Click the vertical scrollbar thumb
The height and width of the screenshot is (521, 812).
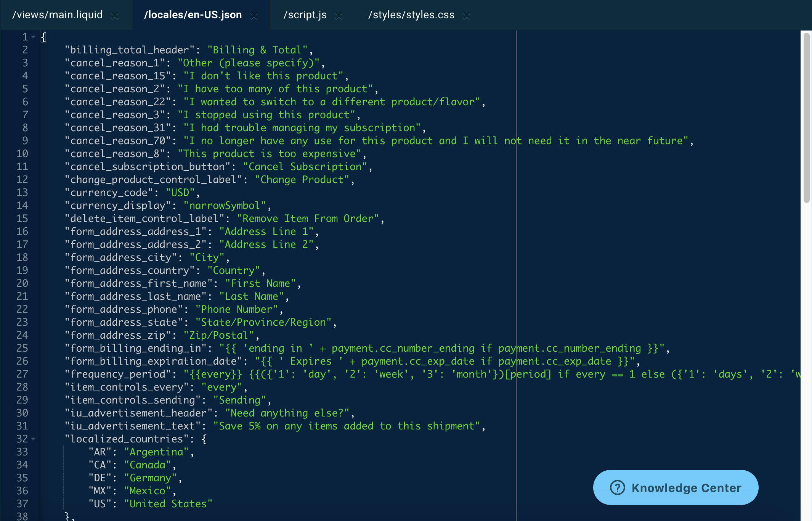806,118
